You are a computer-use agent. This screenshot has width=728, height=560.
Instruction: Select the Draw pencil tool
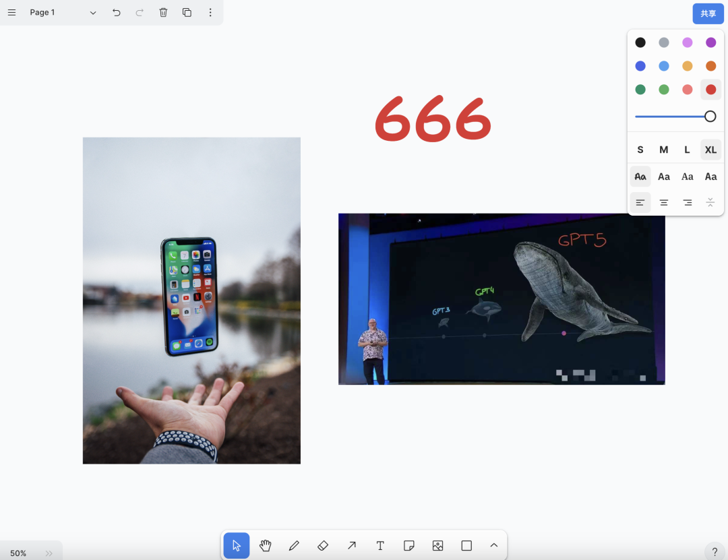[x=294, y=546]
